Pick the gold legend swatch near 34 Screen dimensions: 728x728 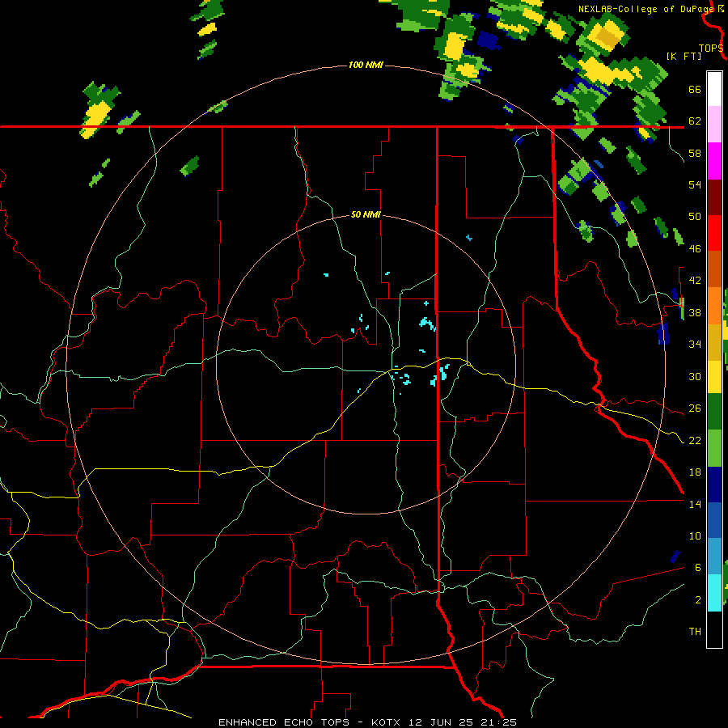[714, 342]
